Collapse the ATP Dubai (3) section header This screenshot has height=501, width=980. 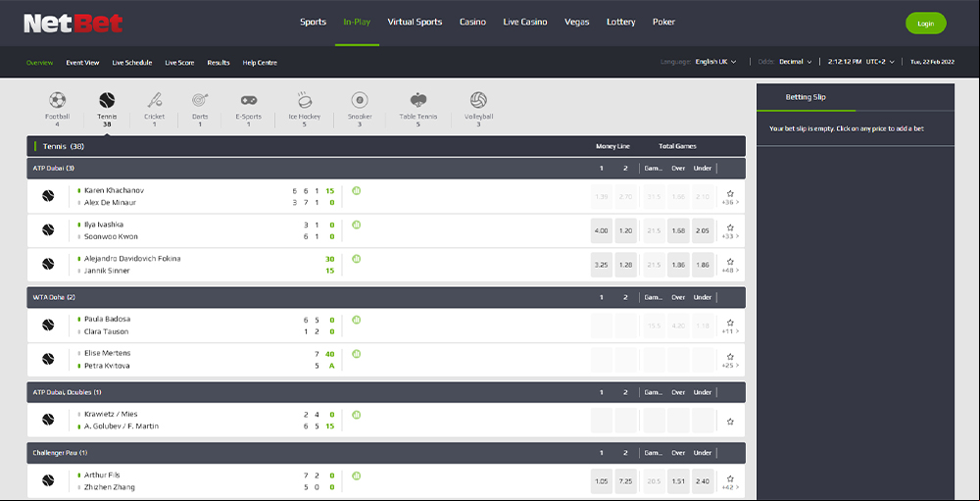(x=385, y=168)
